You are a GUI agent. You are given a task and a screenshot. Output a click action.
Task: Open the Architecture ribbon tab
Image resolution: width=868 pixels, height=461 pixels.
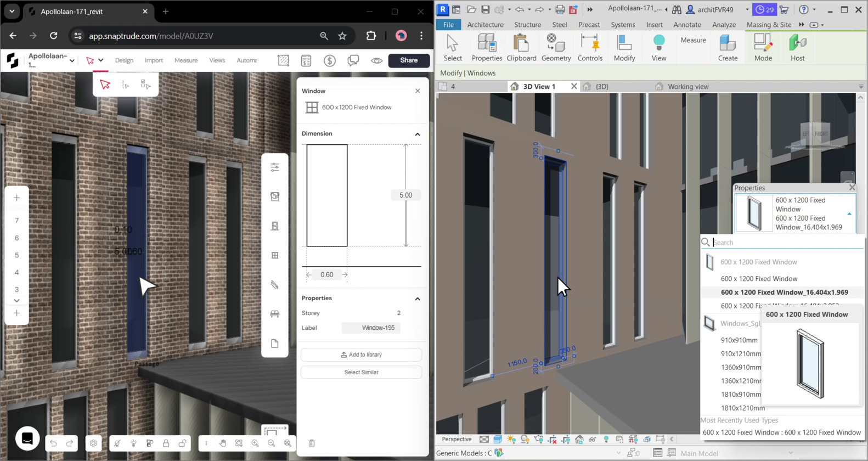[x=485, y=25]
